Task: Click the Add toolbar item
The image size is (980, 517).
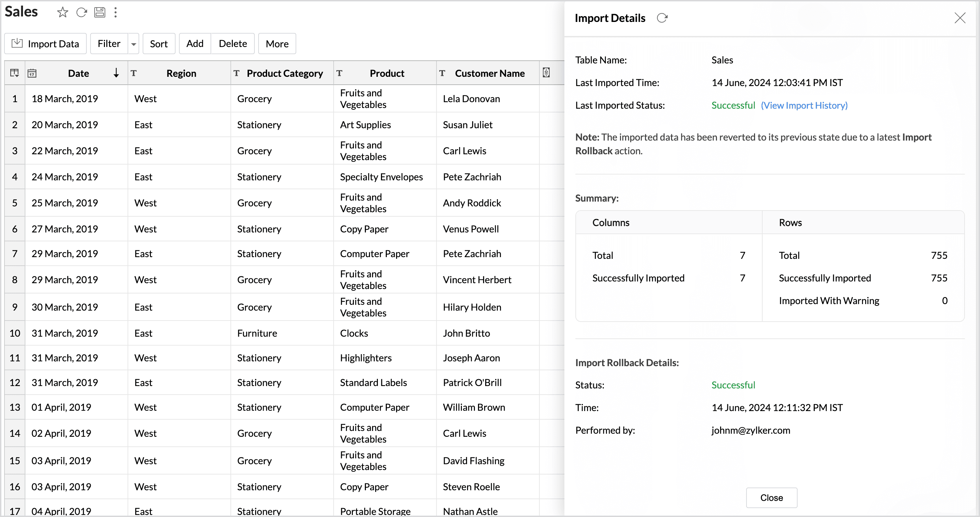Action: coord(195,44)
